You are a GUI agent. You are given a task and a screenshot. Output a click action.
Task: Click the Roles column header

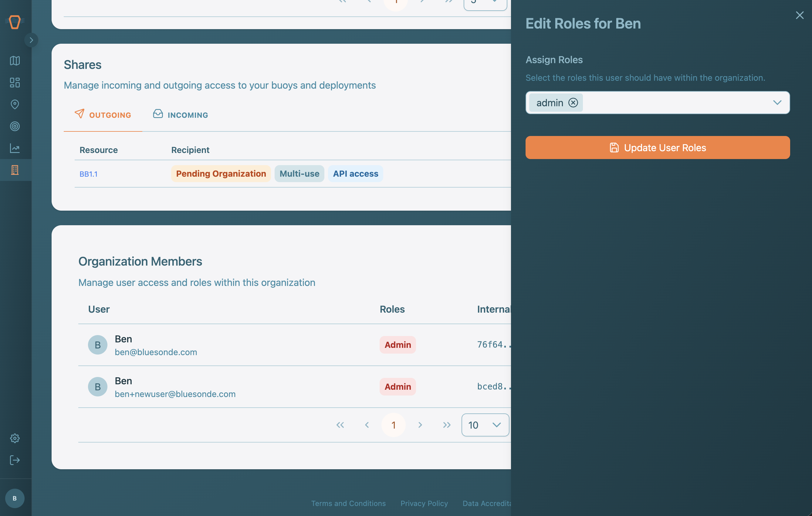[x=392, y=309]
